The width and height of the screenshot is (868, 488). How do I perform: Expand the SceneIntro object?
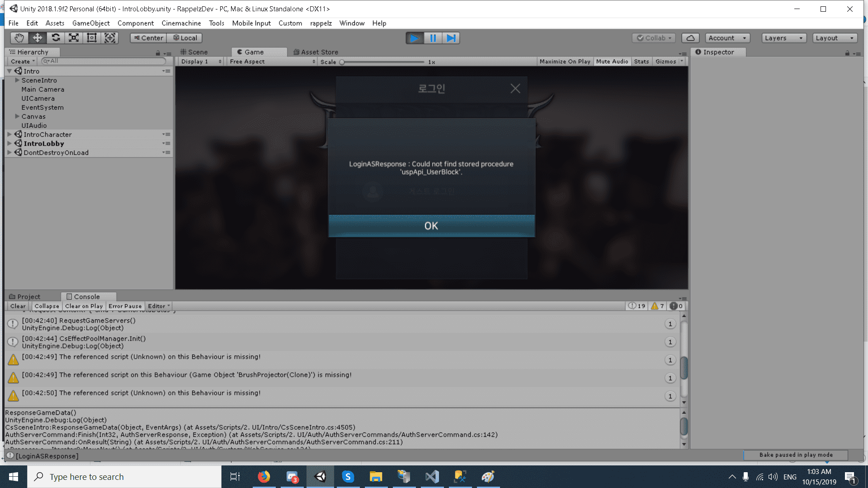pos(17,80)
